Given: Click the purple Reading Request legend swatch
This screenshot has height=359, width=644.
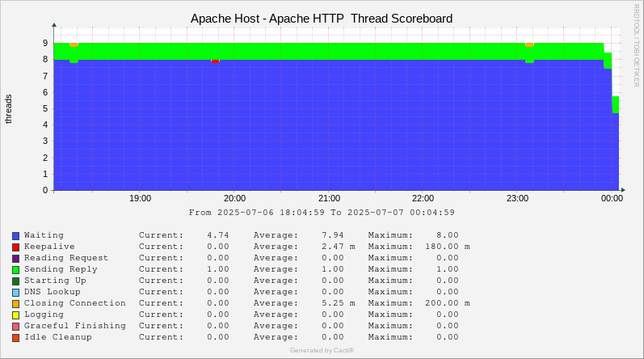Looking at the screenshot, I should 15,259.
